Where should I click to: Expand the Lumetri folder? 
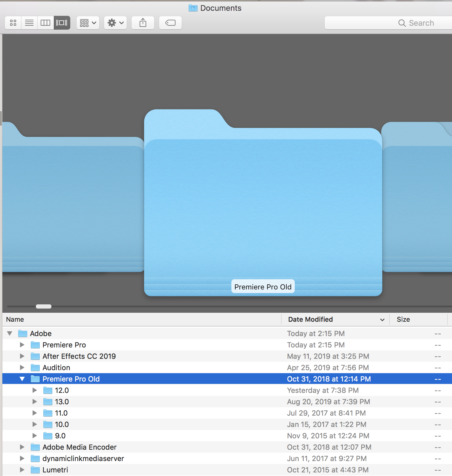[22, 470]
